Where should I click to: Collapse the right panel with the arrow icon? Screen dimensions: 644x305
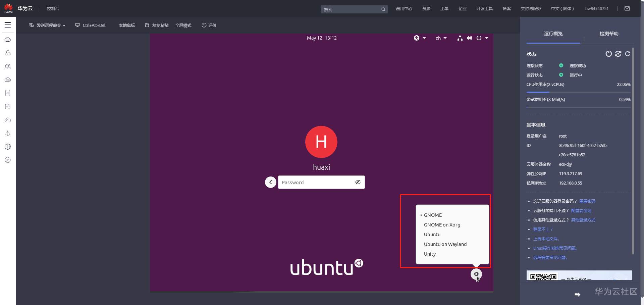click(x=577, y=295)
